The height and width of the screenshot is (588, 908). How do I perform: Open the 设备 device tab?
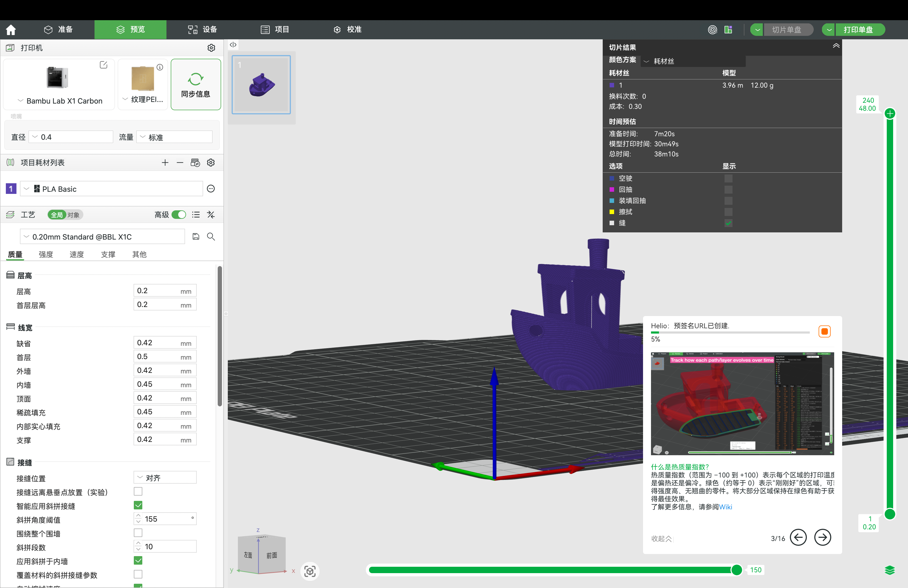coord(203,29)
